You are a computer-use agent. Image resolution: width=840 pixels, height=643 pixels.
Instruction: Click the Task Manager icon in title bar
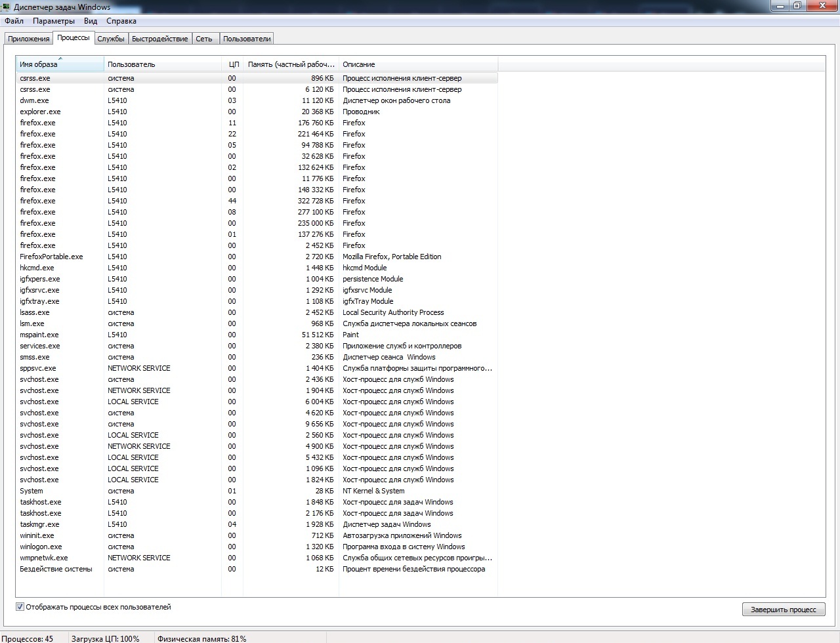click(x=7, y=7)
